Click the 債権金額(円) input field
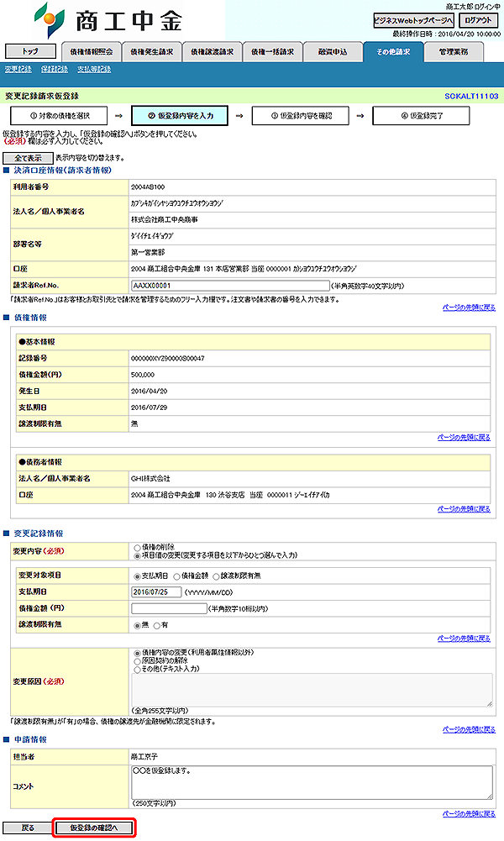 pyautogui.click(x=170, y=608)
